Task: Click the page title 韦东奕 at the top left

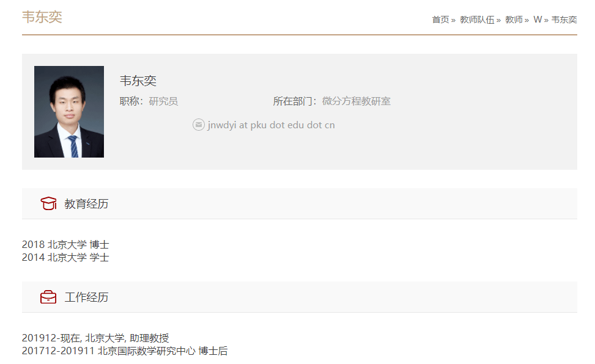Action: point(42,17)
